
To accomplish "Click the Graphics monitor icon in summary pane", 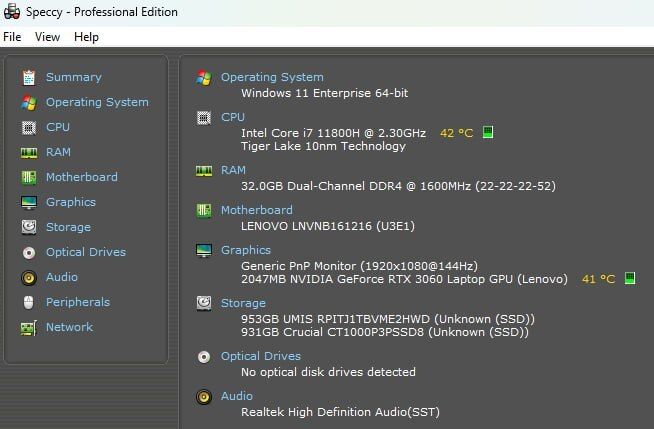I will click(204, 251).
